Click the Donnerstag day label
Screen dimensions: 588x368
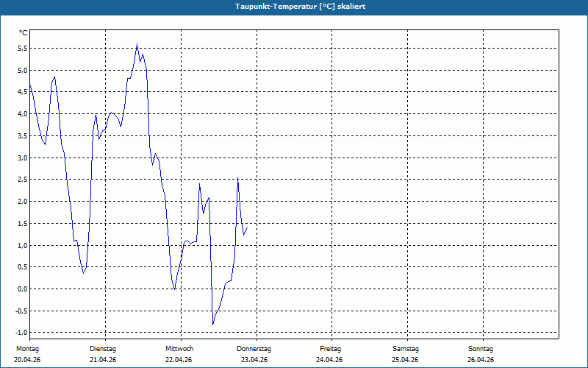254,349
